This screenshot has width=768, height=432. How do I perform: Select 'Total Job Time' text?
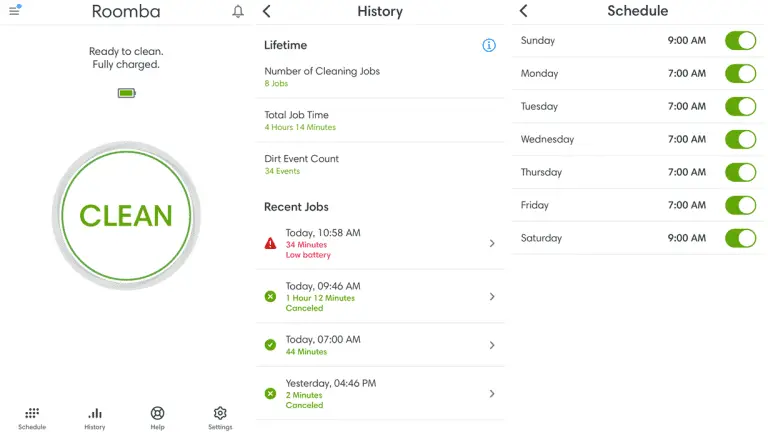(296, 115)
